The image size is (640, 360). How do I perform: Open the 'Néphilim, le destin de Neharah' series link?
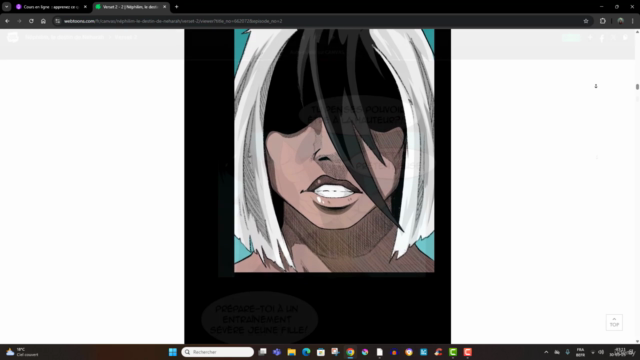[64, 37]
